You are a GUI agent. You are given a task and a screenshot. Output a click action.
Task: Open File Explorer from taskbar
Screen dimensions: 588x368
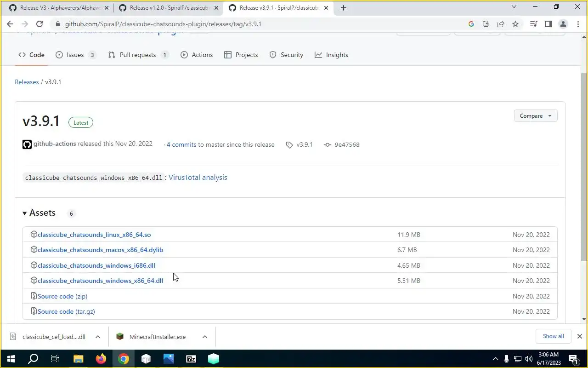coord(78,359)
